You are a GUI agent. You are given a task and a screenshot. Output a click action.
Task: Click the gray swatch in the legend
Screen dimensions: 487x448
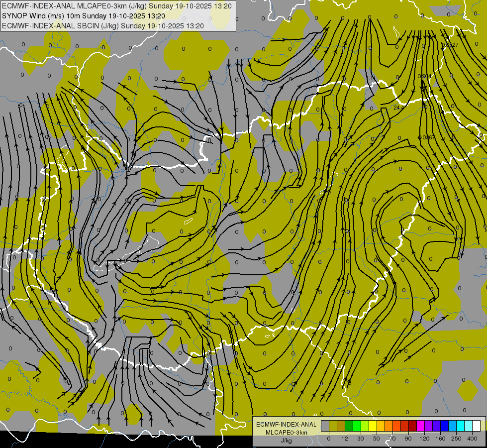point(325,426)
